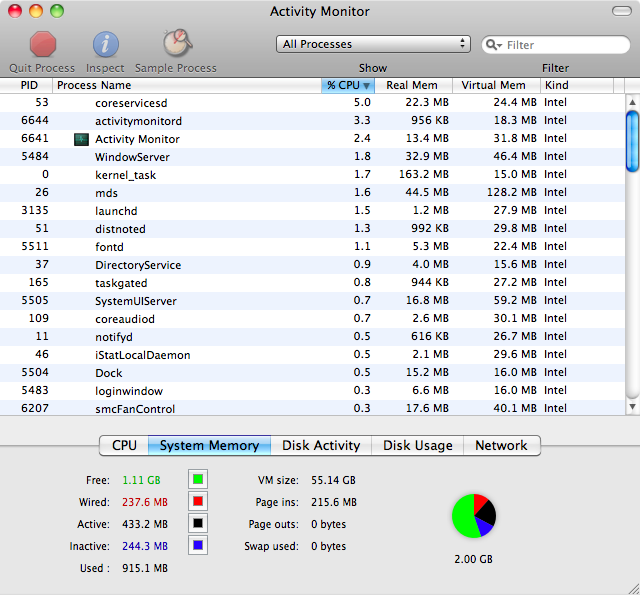
Task: Select the mds process row
Action: [x=312, y=193]
